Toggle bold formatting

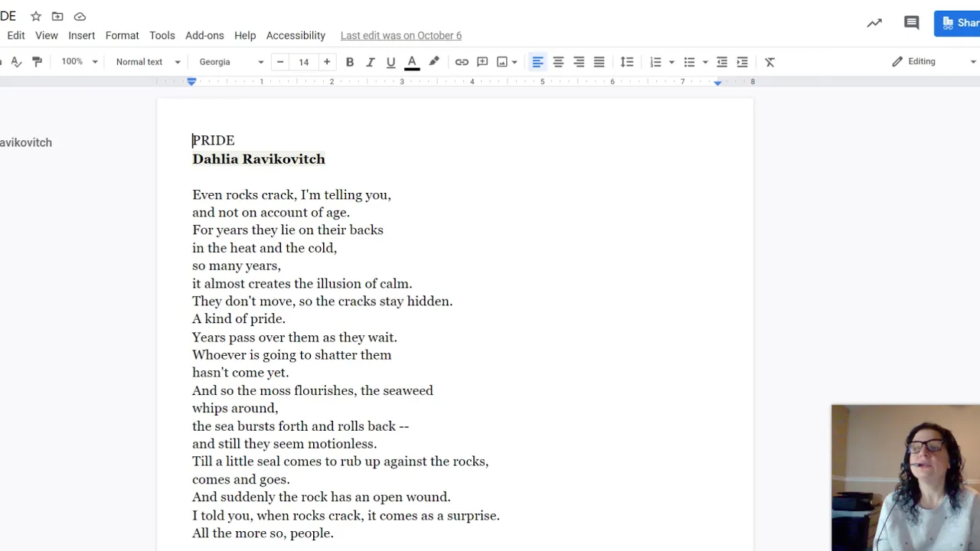[350, 62]
